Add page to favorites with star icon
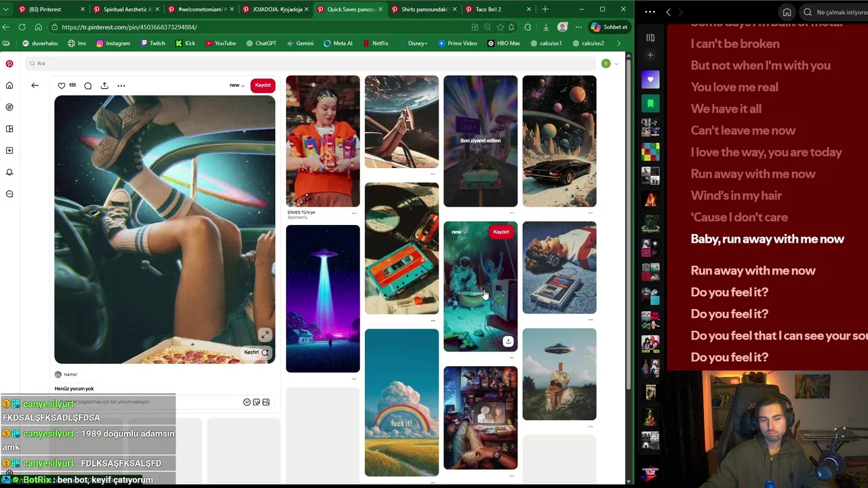Image resolution: width=868 pixels, height=488 pixels. [x=500, y=27]
